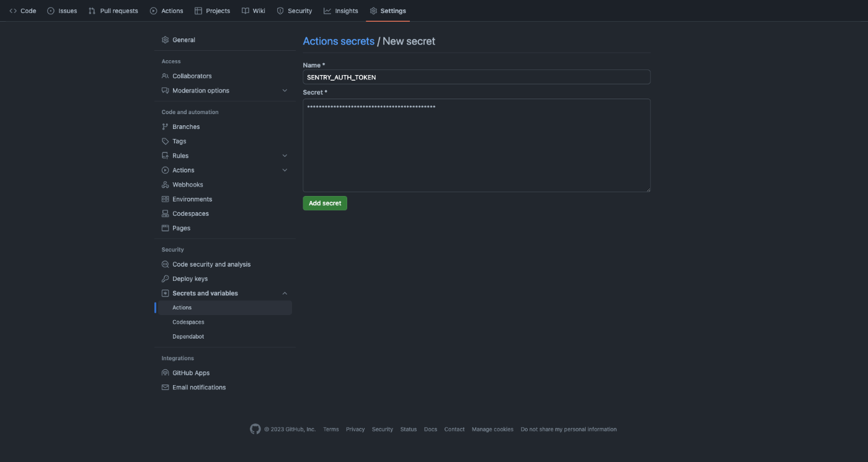The height and width of the screenshot is (462, 868).
Task: Click the Wiki book icon
Action: [246, 11]
